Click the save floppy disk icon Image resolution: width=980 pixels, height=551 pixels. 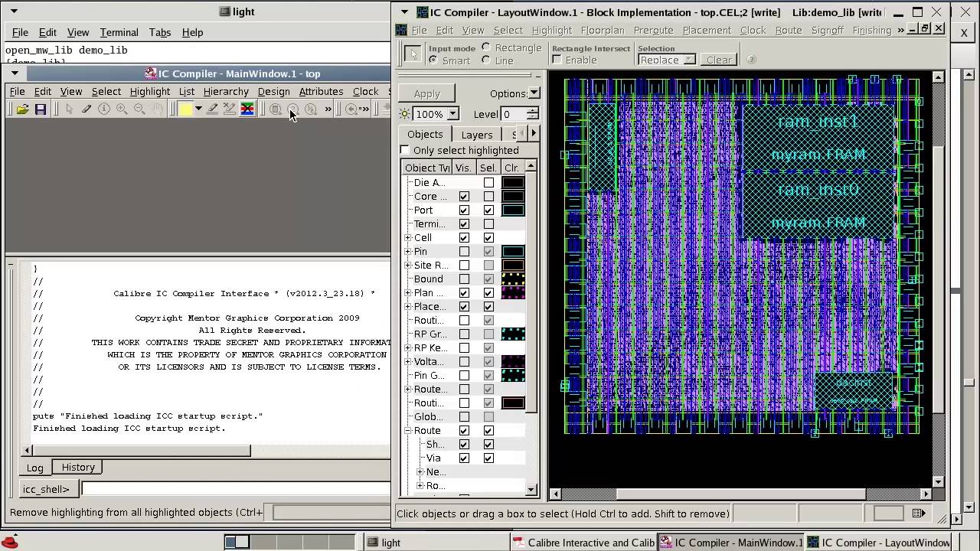tap(41, 109)
